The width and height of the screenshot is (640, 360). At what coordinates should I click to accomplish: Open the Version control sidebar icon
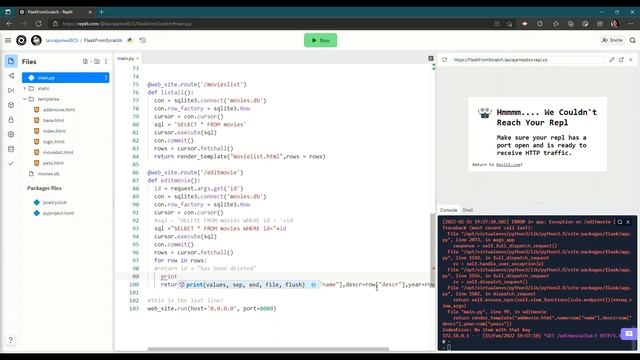click(11, 76)
